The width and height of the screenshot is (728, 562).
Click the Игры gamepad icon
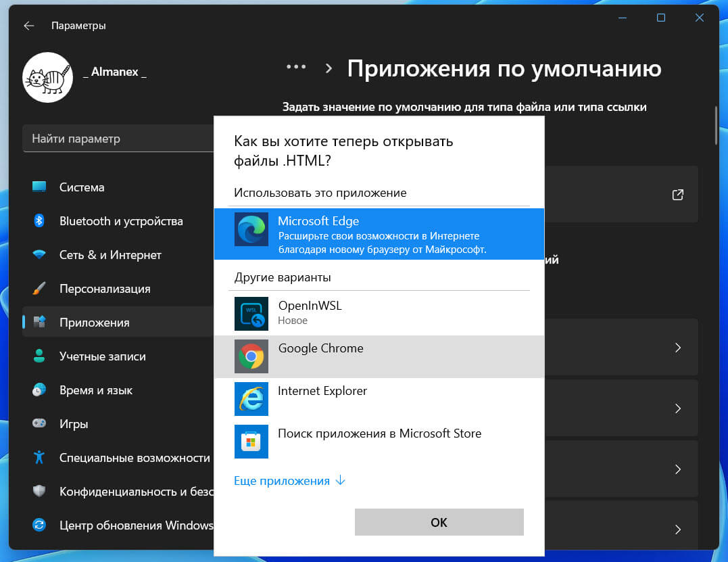tap(39, 423)
